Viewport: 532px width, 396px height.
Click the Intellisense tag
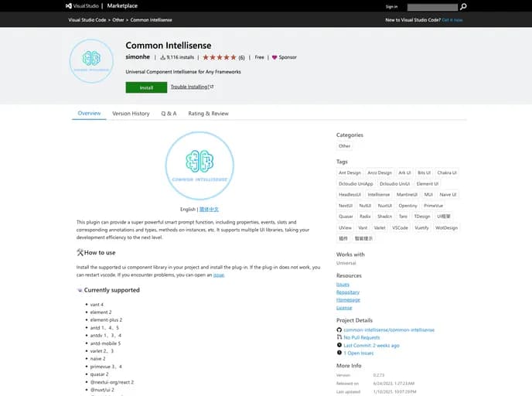pos(379,194)
